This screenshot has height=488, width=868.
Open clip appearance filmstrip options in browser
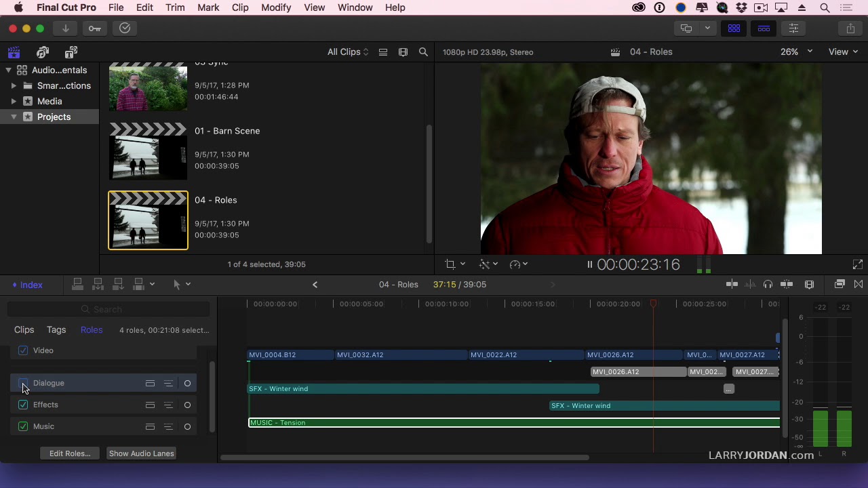(403, 52)
